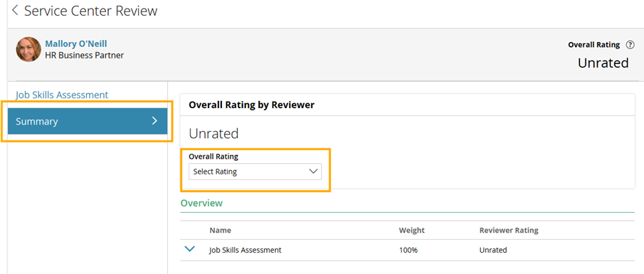Open the Select Rating dropdown
644x274 pixels.
pos(255,172)
